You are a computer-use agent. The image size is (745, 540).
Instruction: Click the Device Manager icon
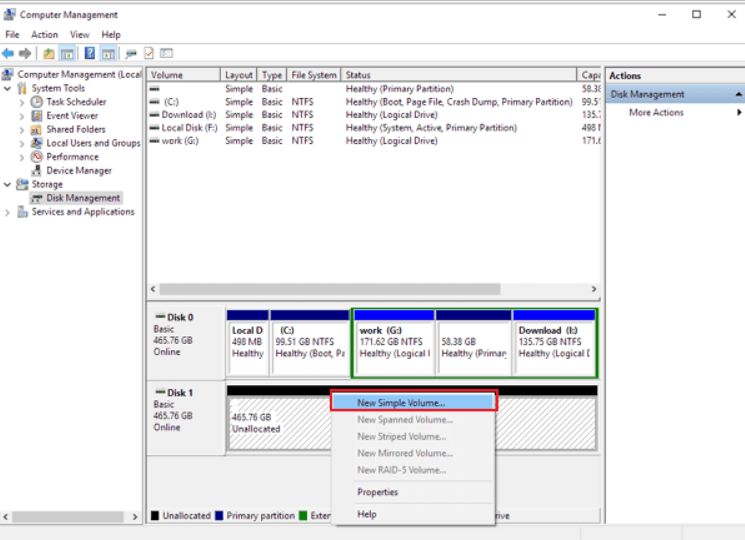click(x=37, y=171)
